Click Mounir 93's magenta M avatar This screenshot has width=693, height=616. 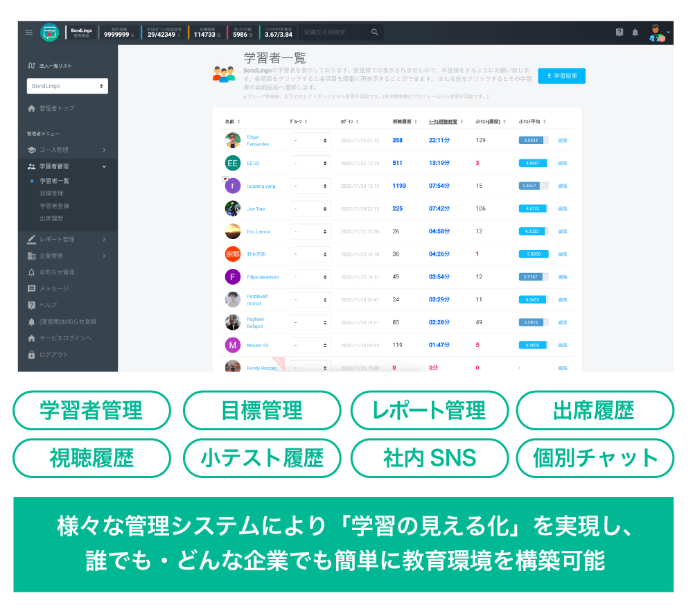233,345
